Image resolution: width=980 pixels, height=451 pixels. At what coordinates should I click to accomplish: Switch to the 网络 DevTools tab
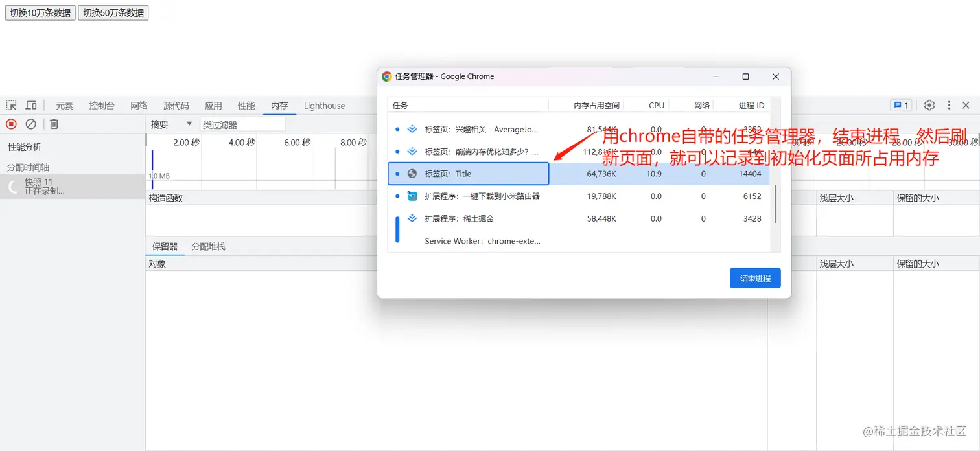(139, 106)
